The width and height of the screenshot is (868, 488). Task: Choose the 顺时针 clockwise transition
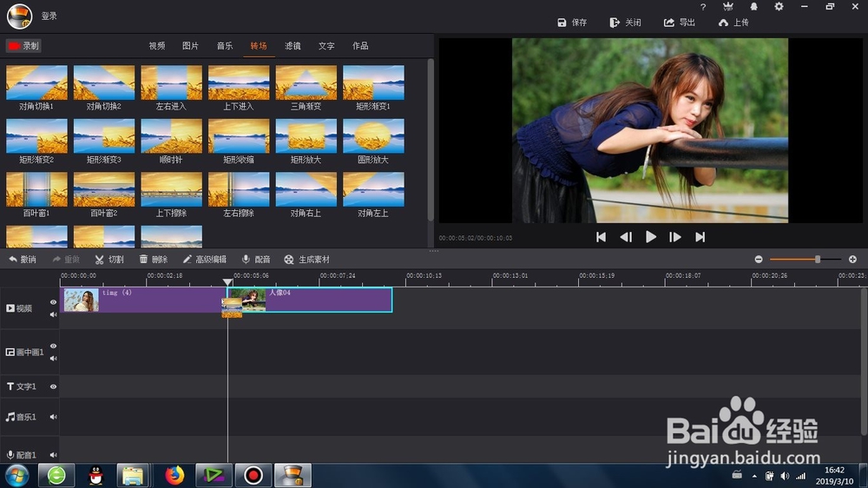point(172,135)
